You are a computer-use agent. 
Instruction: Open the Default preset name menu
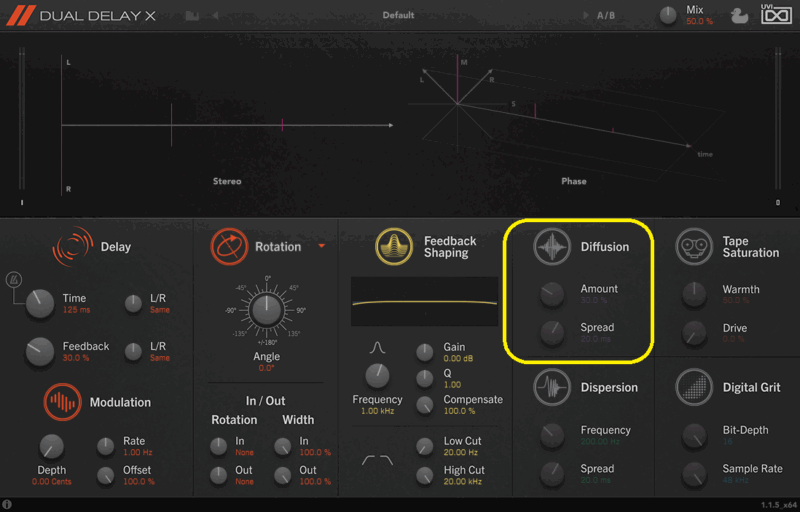398,15
